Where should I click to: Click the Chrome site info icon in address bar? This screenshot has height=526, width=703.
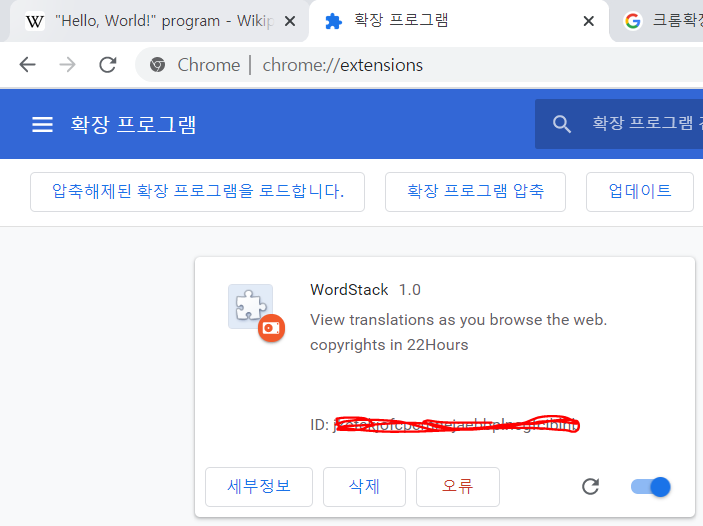(x=157, y=65)
